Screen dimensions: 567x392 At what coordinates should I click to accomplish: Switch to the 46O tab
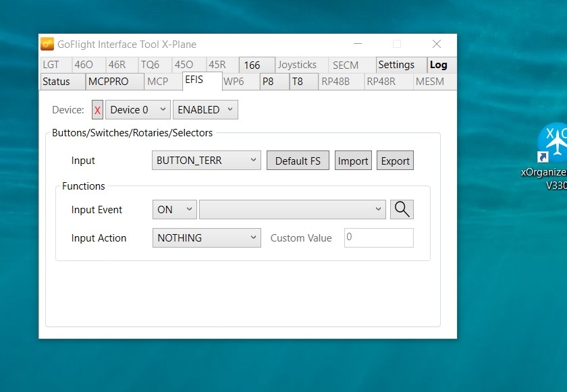tap(88, 65)
